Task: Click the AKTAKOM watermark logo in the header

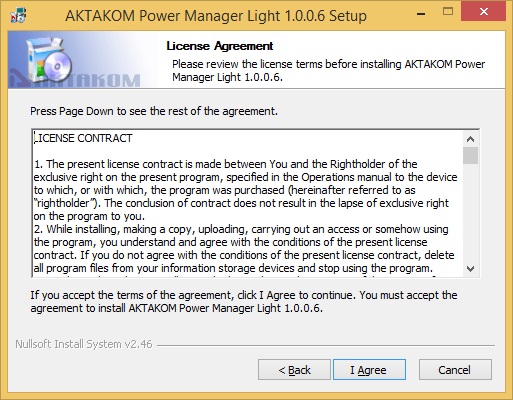Action: click(x=75, y=80)
